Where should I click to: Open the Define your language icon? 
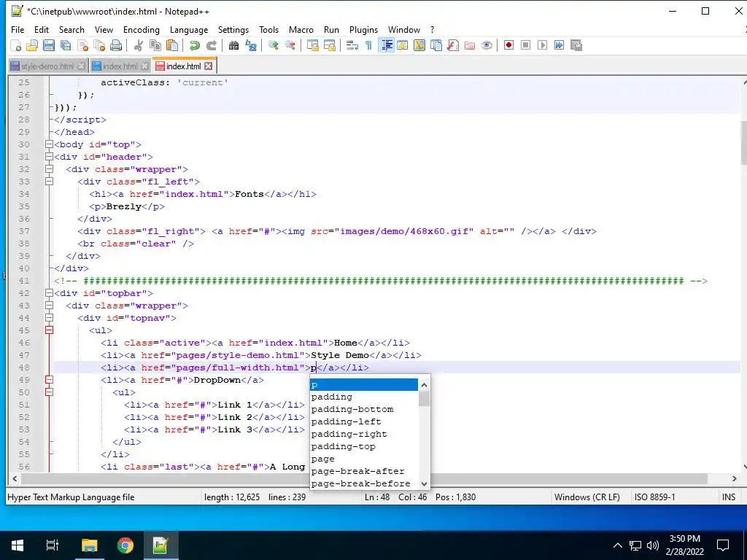(403, 45)
